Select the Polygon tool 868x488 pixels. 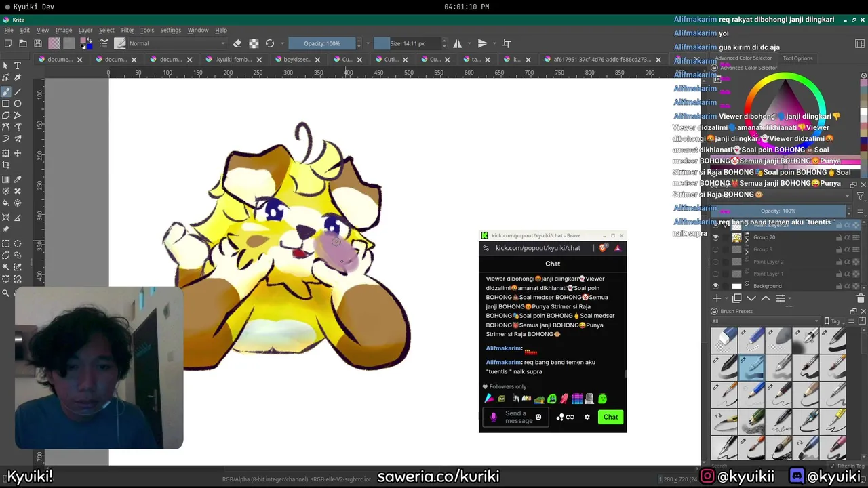(x=6, y=115)
